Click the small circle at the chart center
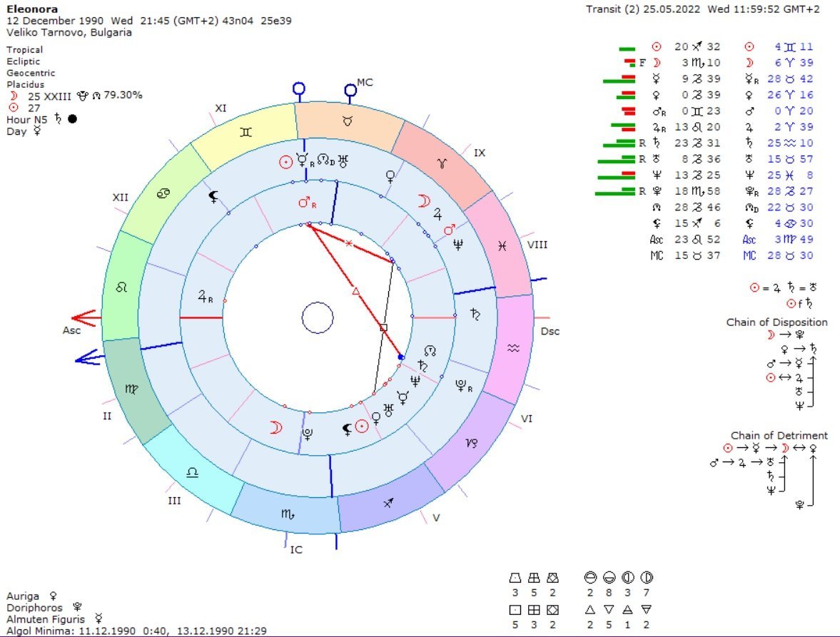 click(317, 317)
